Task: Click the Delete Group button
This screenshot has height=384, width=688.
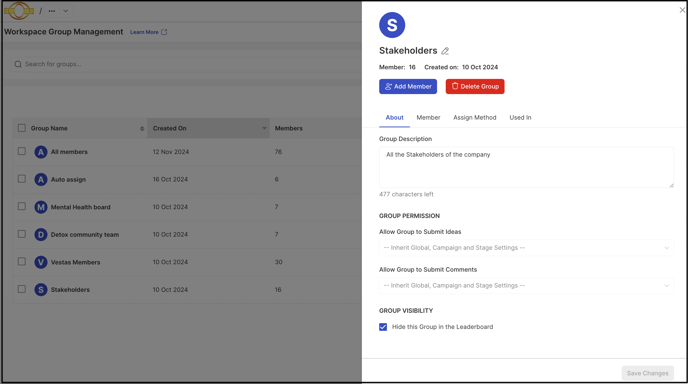Action: [475, 86]
